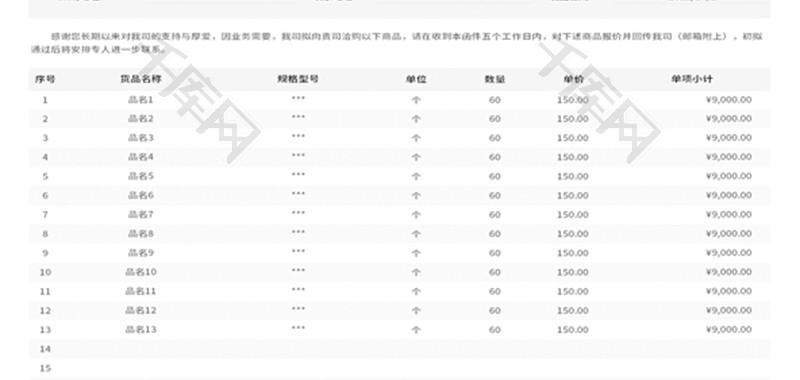Click the 规格型号 header cell
Viewport: 800px width, 380px height.
click(298, 79)
